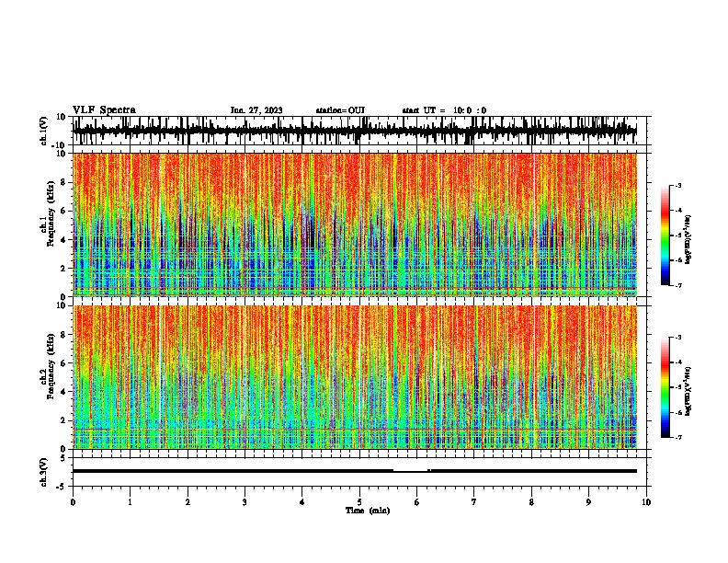Click the station identifier label
Viewport: 728px width, 563px height.
pos(340,110)
